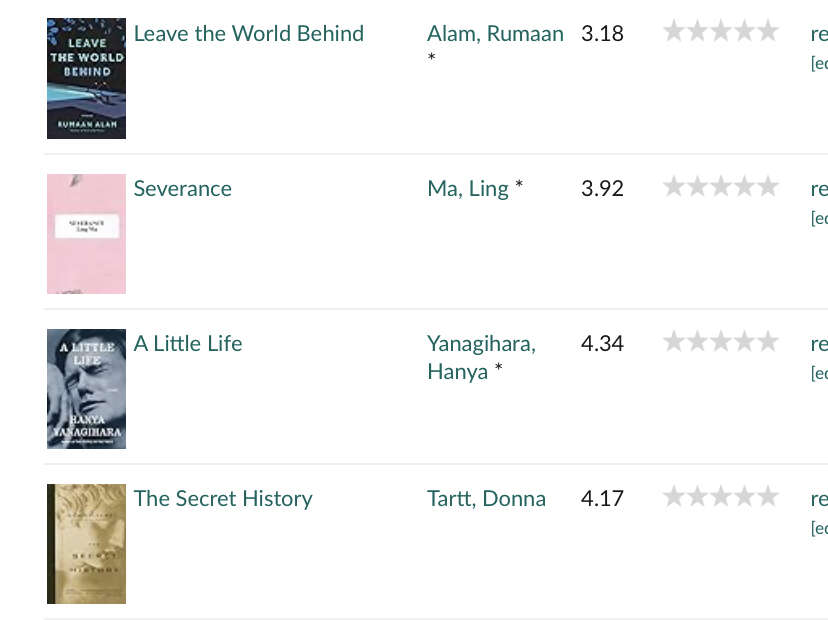Screen dimensions: 828x620
Task: Rate Severance three stars
Action: click(721, 186)
